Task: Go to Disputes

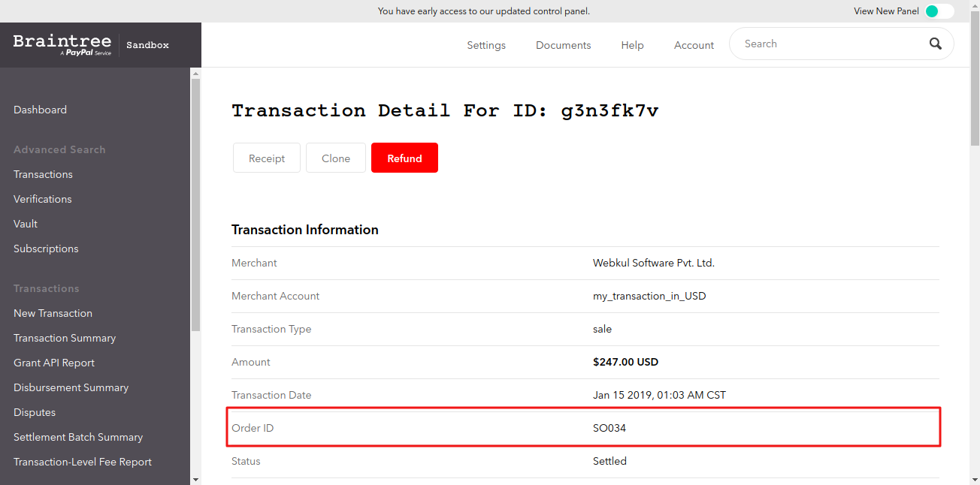Action: tap(35, 412)
